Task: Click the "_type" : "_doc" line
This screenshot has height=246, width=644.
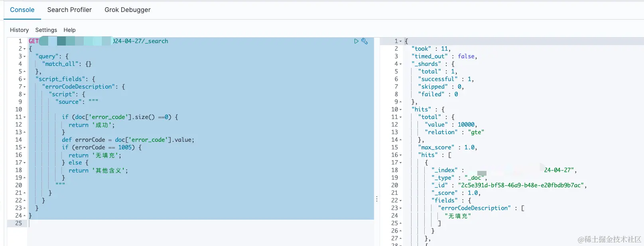Action: pos(459,178)
